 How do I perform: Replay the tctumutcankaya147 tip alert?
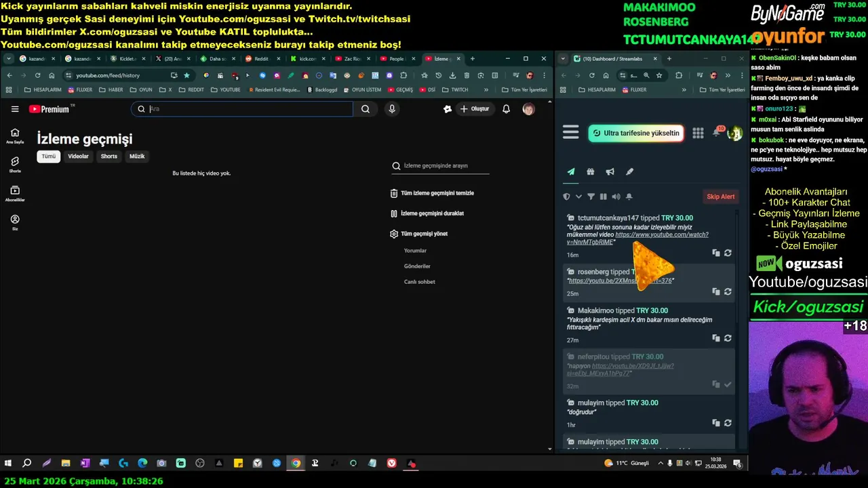728,253
